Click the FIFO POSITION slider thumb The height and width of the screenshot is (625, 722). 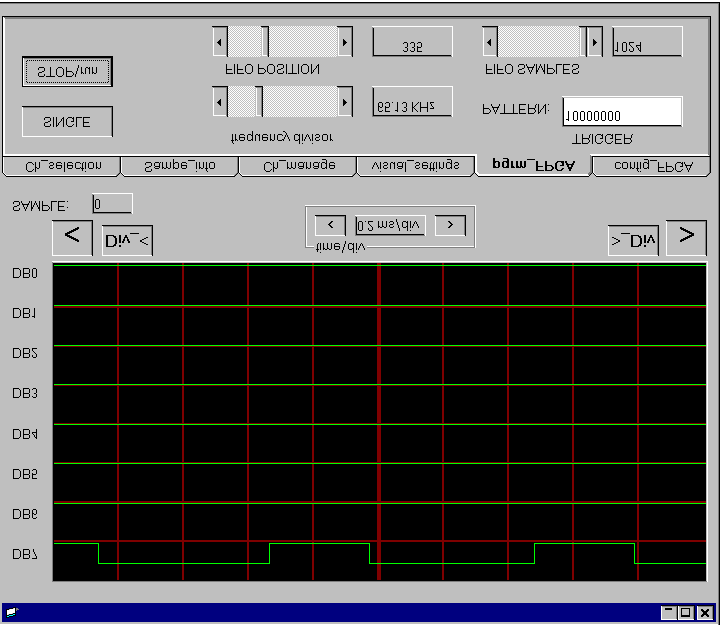(265, 42)
